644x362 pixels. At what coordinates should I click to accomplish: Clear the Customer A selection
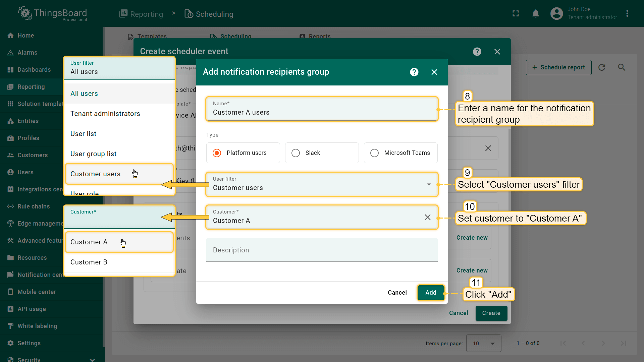pyautogui.click(x=427, y=217)
